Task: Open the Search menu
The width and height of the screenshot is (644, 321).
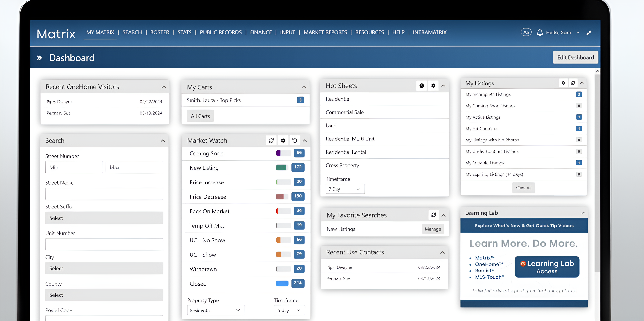Action: pyautogui.click(x=132, y=32)
